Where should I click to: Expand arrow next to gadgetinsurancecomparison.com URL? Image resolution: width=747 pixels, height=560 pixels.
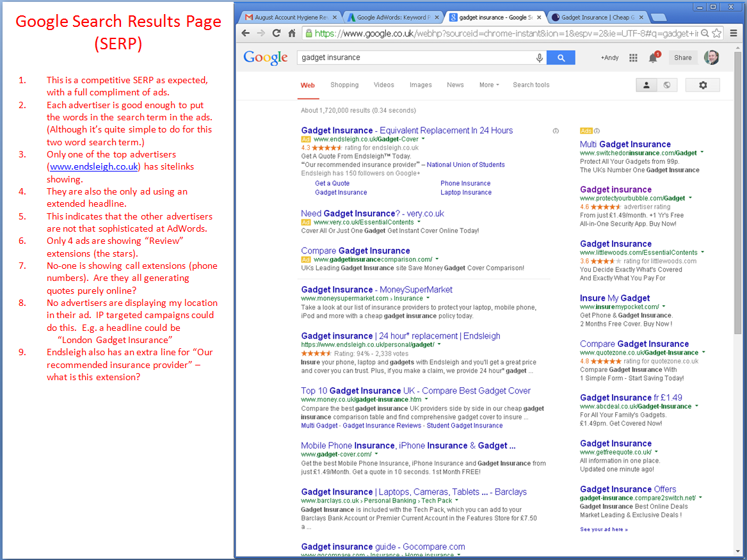click(x=437, y=259)
